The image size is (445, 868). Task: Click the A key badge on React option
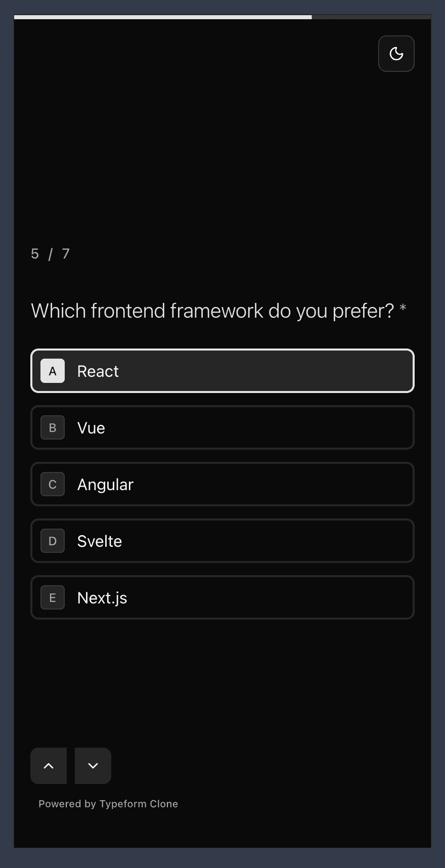(52, 371)
